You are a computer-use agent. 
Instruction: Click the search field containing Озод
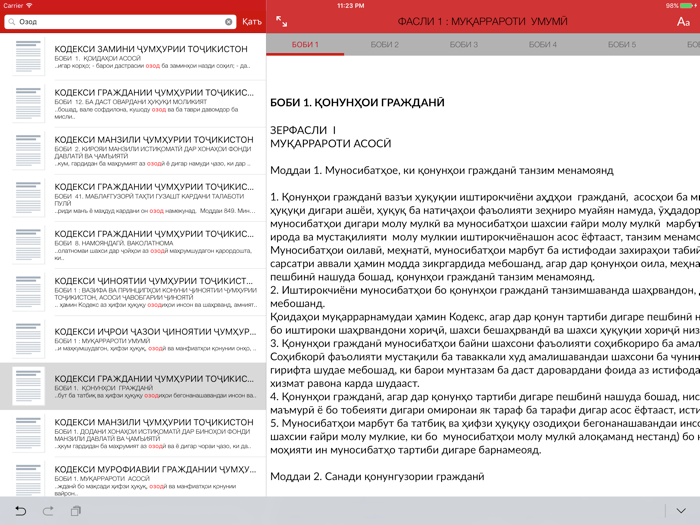pos(120,21)
